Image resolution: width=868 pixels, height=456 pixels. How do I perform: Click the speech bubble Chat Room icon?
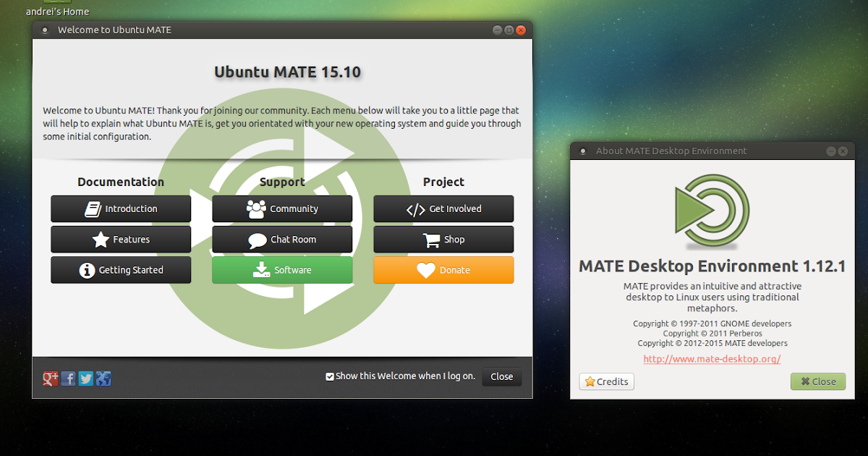258,240
